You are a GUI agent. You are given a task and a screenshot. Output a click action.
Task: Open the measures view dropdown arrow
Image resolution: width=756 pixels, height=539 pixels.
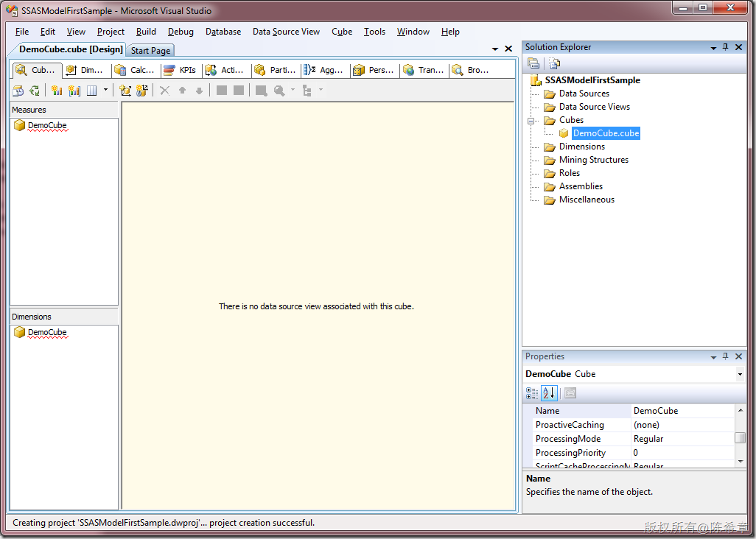(x=105, y=90)
